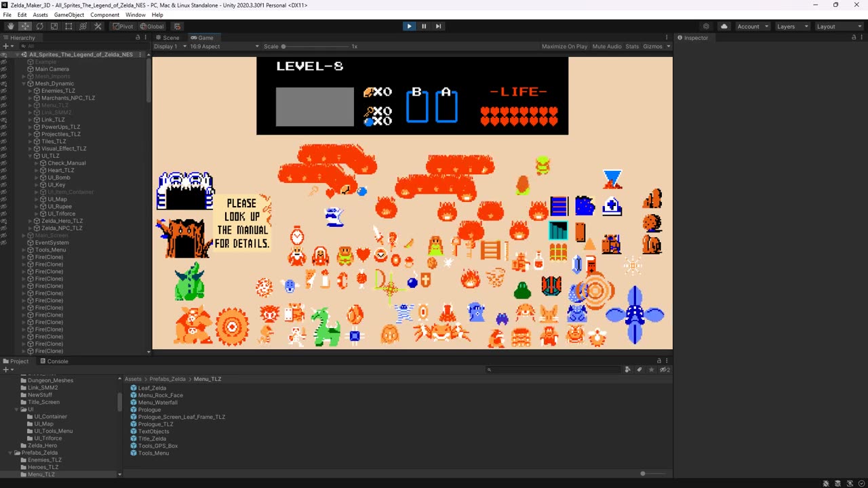This screenshot has width=868, height=488.
Task: Click the favorites star icon in Project
Action: coord(652,369)
